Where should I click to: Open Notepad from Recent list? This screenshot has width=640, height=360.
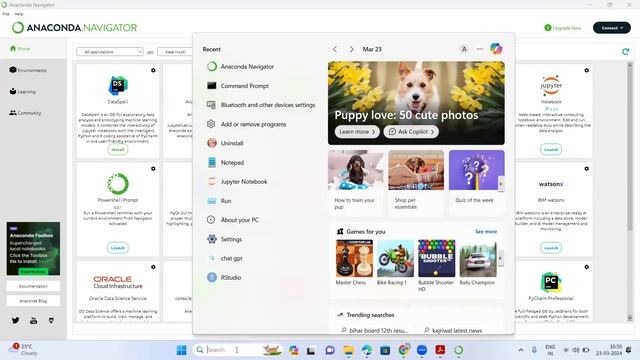click(225, 162)
